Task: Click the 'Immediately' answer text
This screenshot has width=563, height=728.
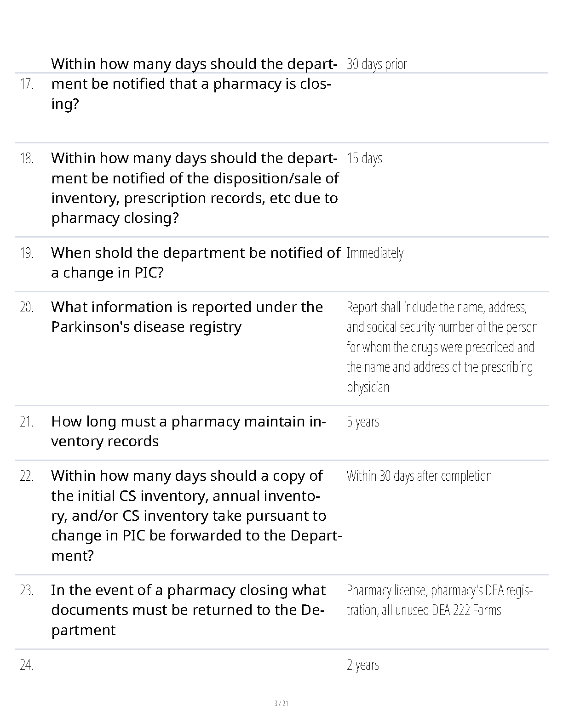Action: point(375,253)
